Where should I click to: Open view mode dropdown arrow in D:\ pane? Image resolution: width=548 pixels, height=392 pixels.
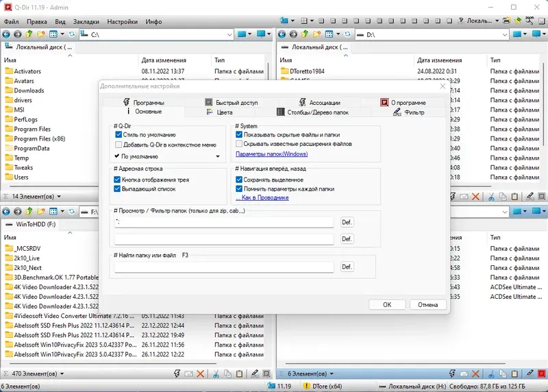338,34
